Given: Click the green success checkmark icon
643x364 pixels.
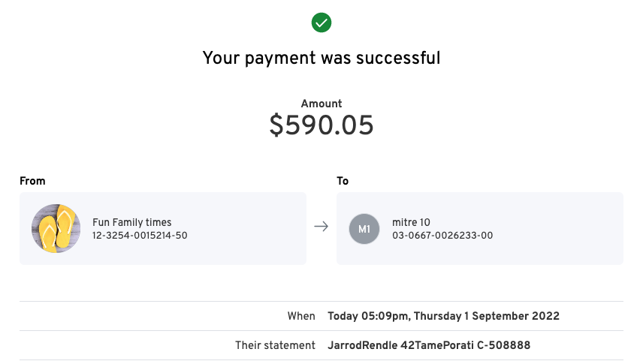Looking at the screenshot, I should [321, 23].
